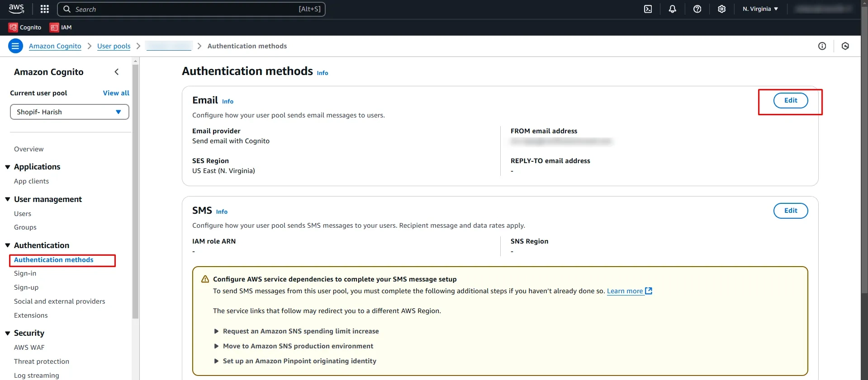
Task: Open the hexagon preferences icon at right
Action: coord(845,46)
